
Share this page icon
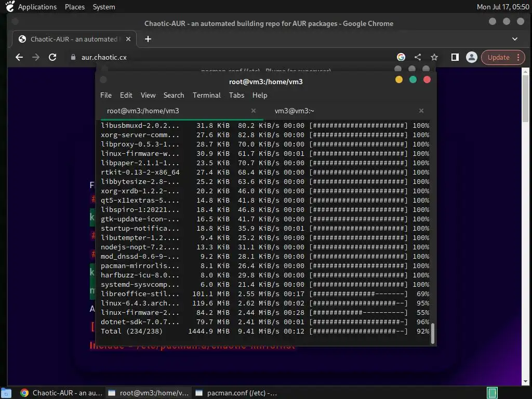tap(418, 57)
